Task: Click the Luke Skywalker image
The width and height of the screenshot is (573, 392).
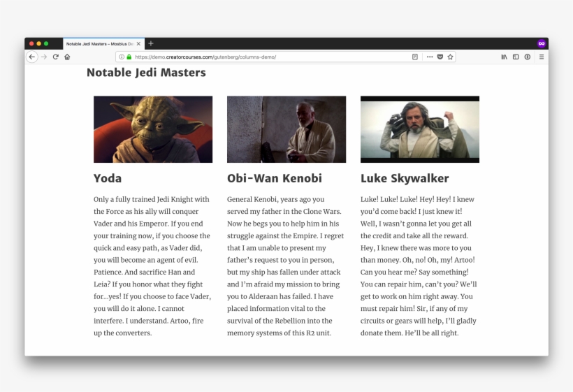Action: [420, 129]
